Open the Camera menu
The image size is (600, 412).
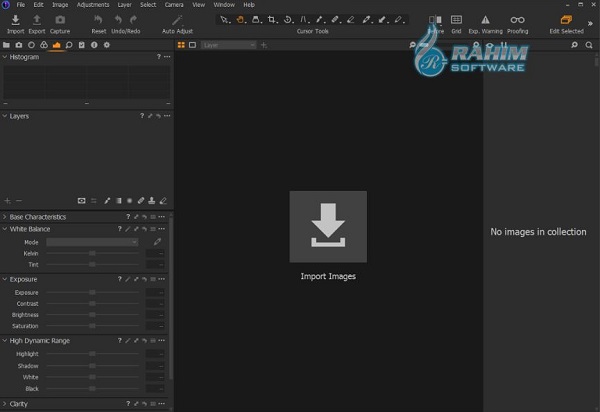(174, 5)
